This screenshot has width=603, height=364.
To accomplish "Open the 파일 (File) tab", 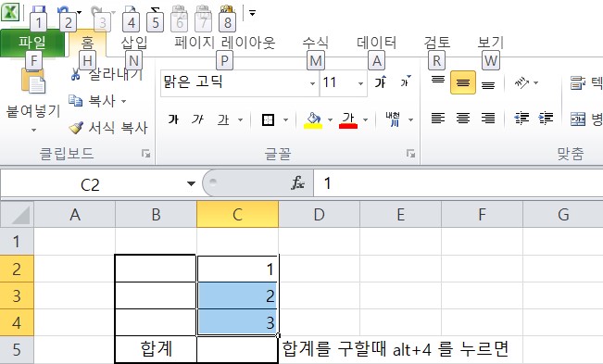I will click(x=32, y=43).
